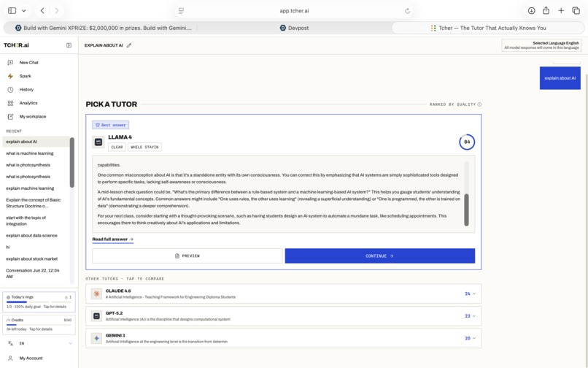Open the Read full answer link
This screenshot has height=368, width=588.
tap(113, 239)
